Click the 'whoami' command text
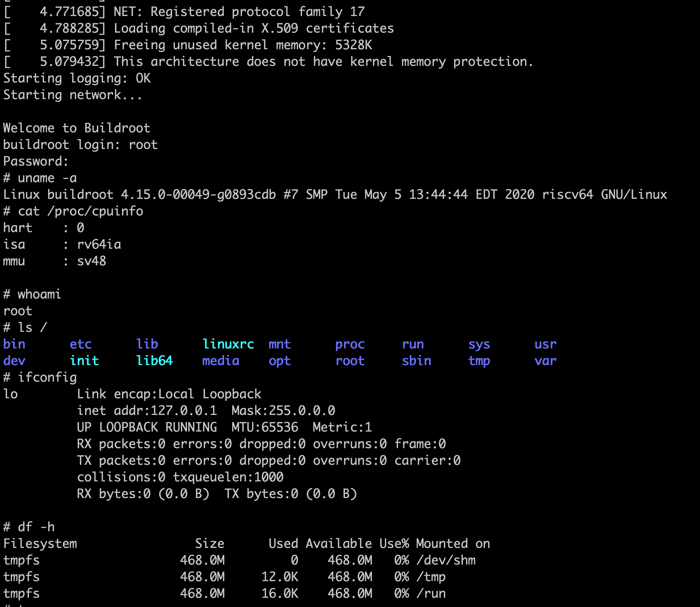Image resolution: width=700 pixels, height=607 pixels. (39, 294)
